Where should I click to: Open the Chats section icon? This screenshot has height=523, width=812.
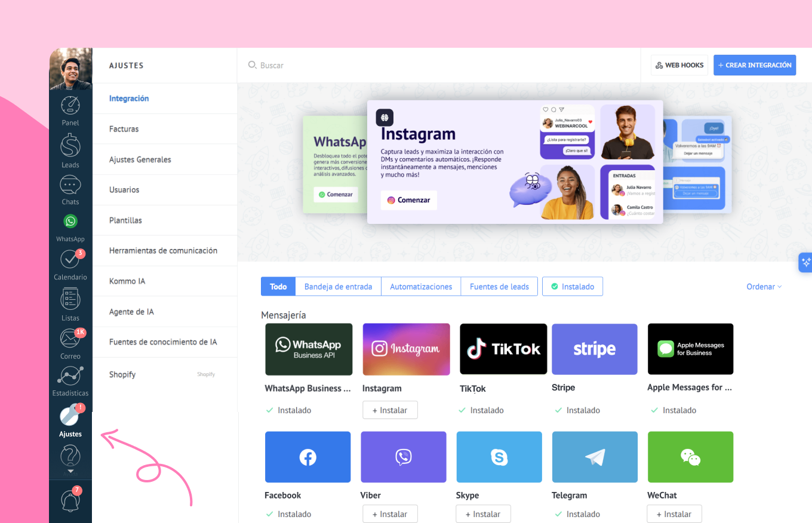[70, 185]
